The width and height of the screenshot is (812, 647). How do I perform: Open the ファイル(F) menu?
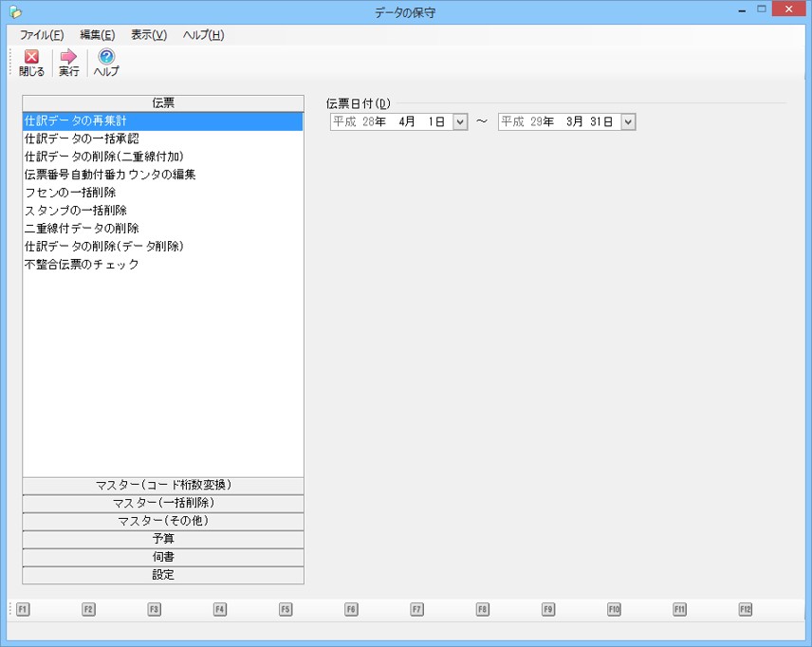point(42,35)
